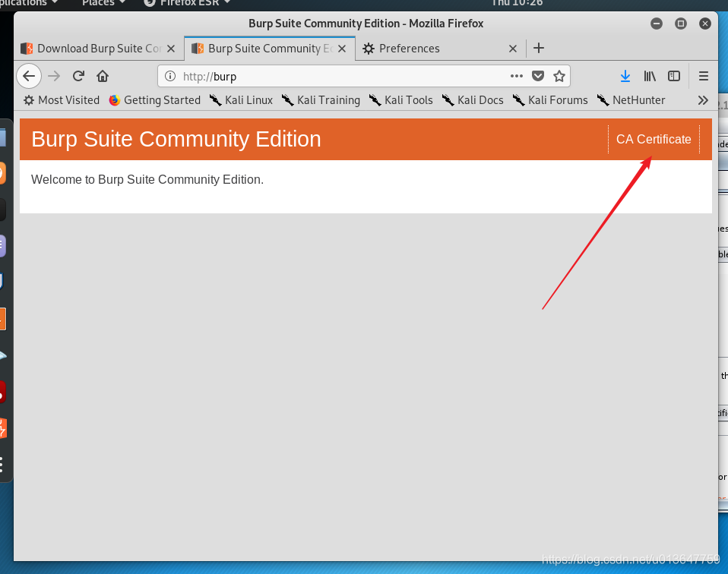
Task: Bookmark this page with the star icon
Action: tap(559, 76)
